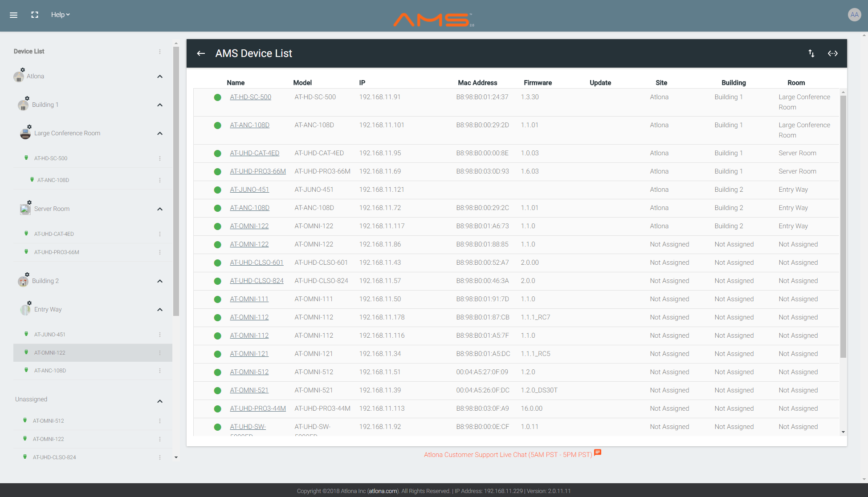868x497 pixels.
Task: Click the sort arrows icon in device list header
Action: pos(811,53)
